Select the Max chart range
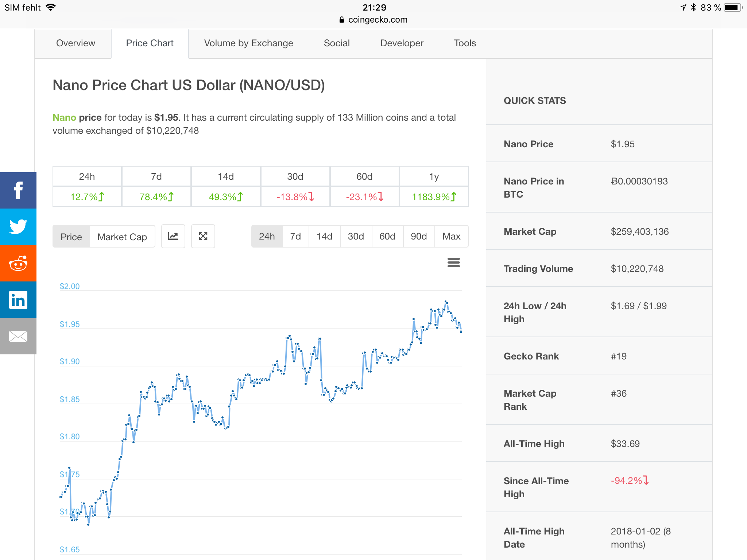Image resolution: width=747 pixels, height=560 pixels. pos(451,236)
